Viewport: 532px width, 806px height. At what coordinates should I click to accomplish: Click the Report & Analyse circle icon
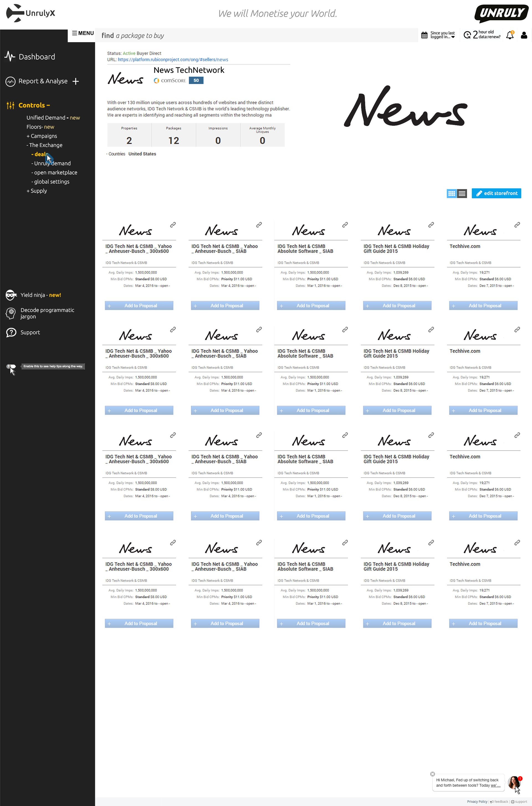point(11,81)
